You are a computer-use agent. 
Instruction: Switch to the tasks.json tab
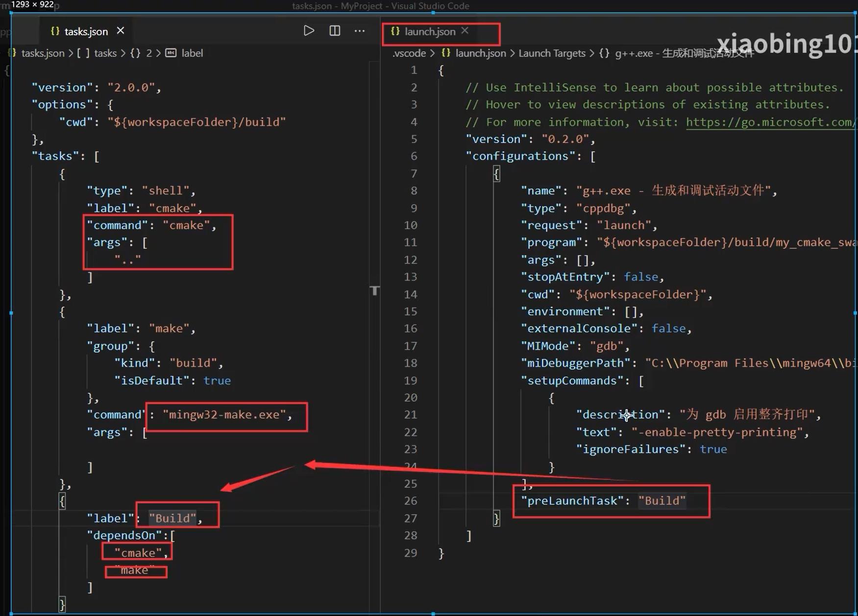(86, 31)
